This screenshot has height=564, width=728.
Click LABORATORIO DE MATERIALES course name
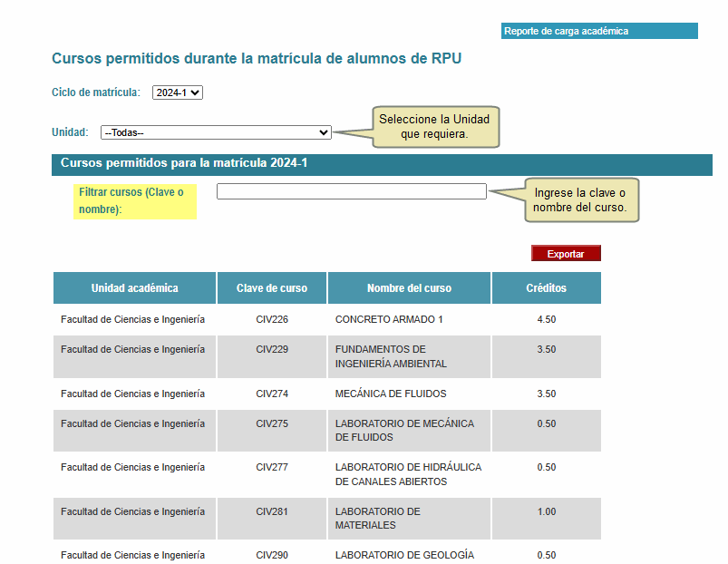378,519
